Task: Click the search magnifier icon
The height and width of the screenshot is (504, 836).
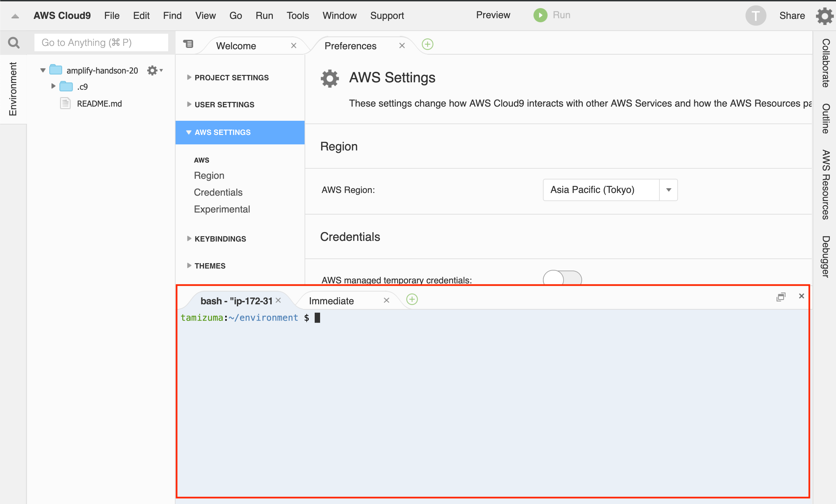Action: point(14,43)
